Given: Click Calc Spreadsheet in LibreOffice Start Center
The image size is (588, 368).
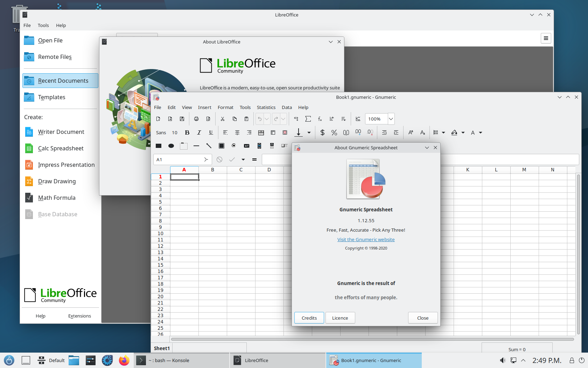Looking at the screenshot, I should click(61, 148).
